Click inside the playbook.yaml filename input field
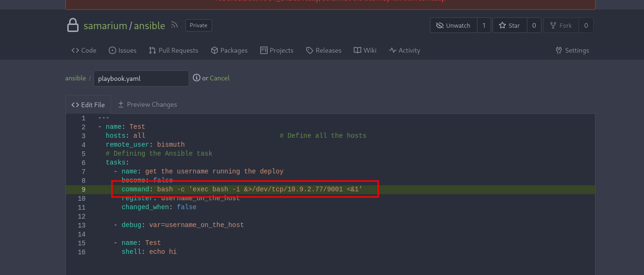The height and width of the screenshot is (275, 644). pos(141,78)
